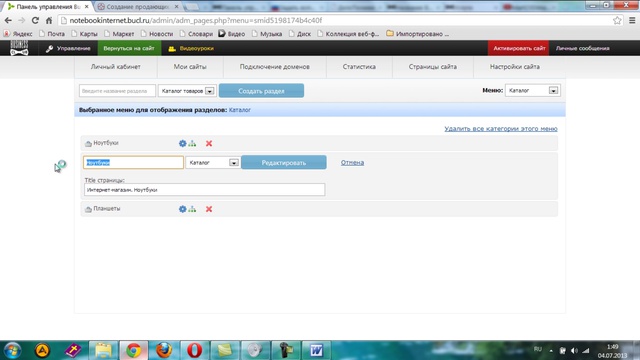Go to the Мои сайты tab
The image size is (640, 360).
pos(190,67)
